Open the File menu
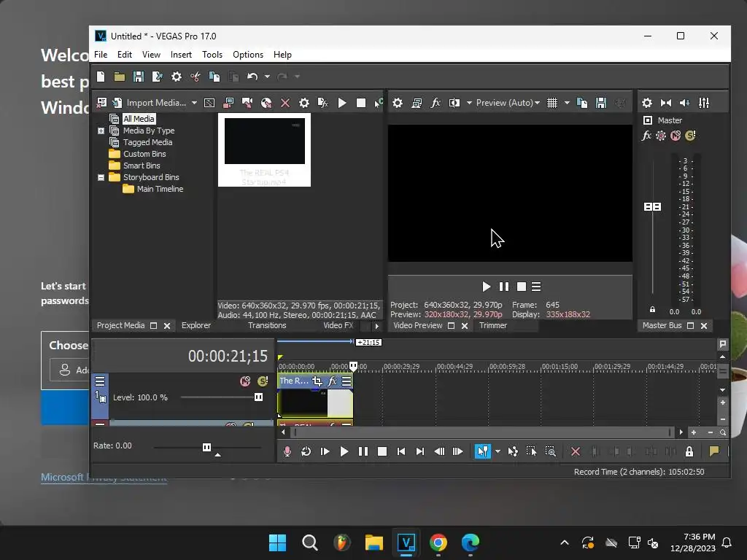Screen dimensions: 747x560 (x=101, y=55)
